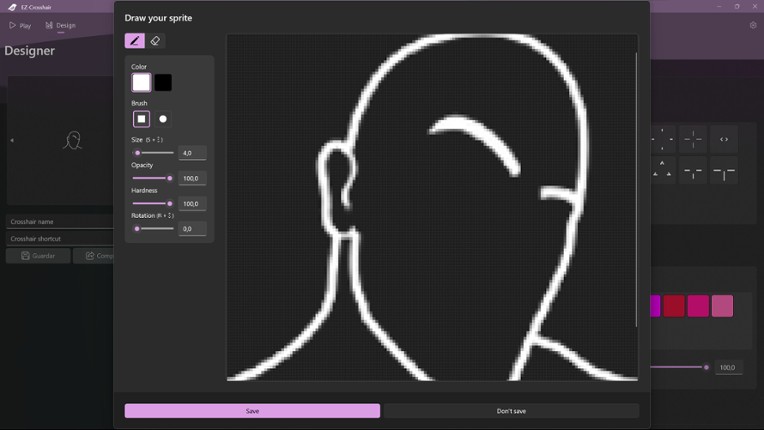Open settings via the gear icon

(x=752, y=25)
